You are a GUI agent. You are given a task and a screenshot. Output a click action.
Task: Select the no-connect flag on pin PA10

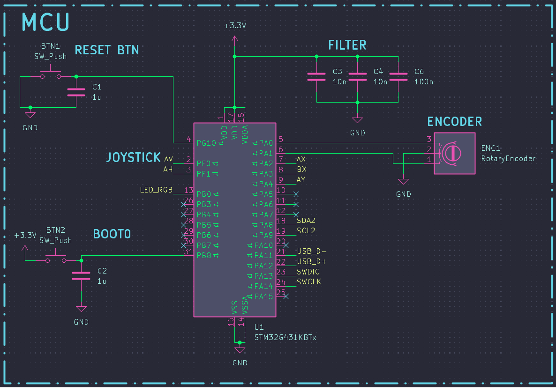coord(286,245)
